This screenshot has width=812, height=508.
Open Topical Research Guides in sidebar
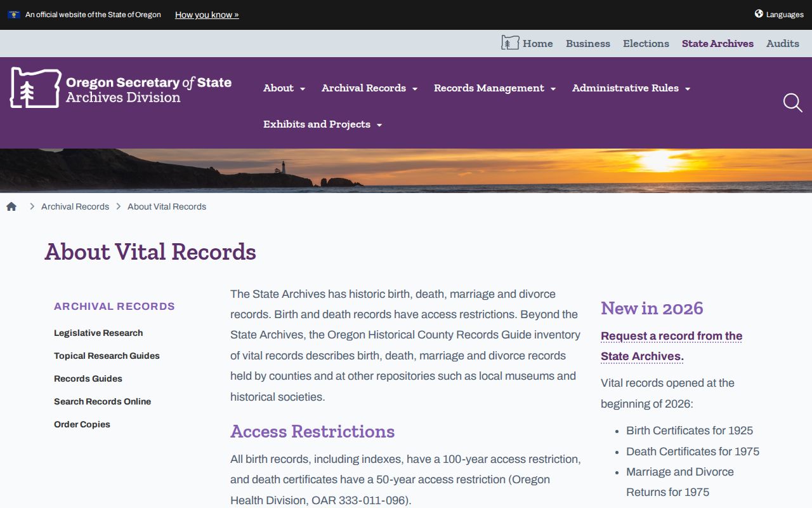pyautogui.click(x=107, y=356)
